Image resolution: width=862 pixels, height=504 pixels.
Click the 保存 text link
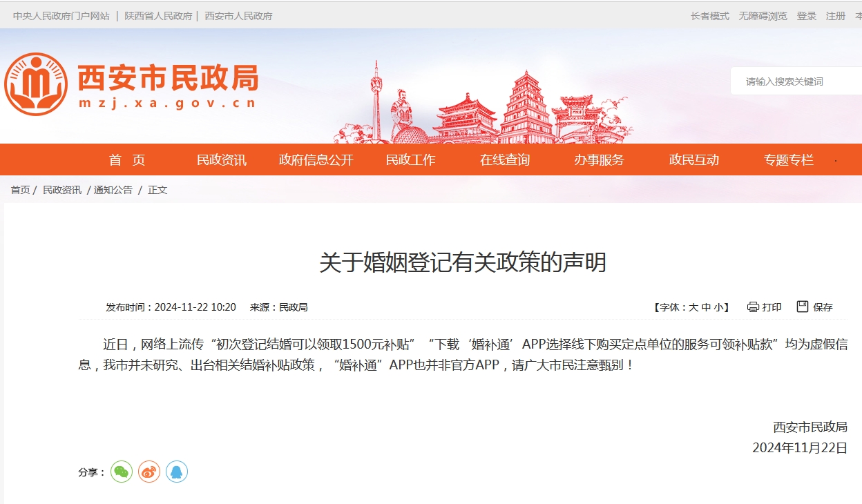[x=823, y=307]
